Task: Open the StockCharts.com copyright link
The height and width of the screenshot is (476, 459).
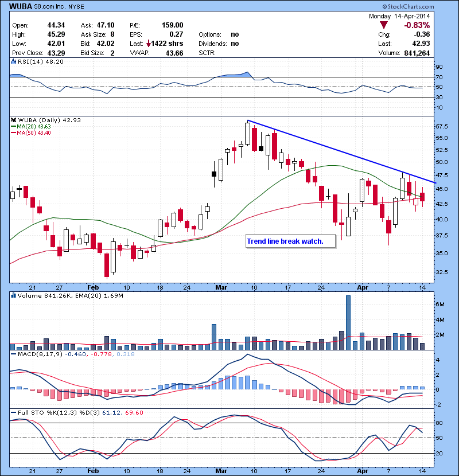Action: 408,6
